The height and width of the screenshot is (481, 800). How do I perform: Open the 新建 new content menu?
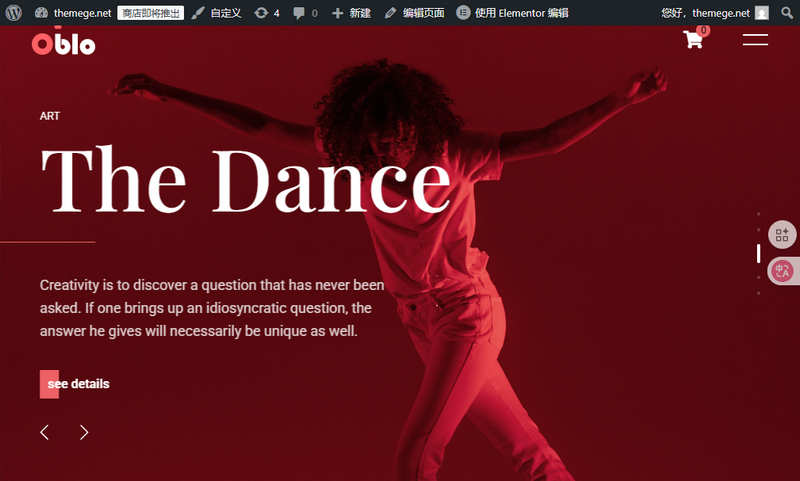351,13
